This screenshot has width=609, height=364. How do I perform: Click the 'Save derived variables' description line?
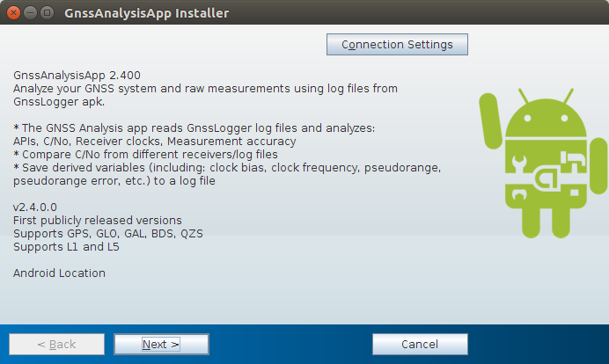(x=220, y=167)
